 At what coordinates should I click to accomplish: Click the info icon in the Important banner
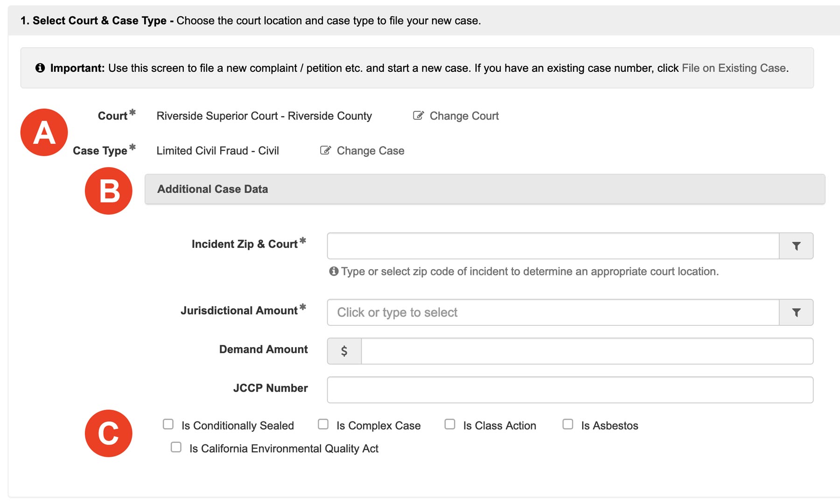(41, 67)
